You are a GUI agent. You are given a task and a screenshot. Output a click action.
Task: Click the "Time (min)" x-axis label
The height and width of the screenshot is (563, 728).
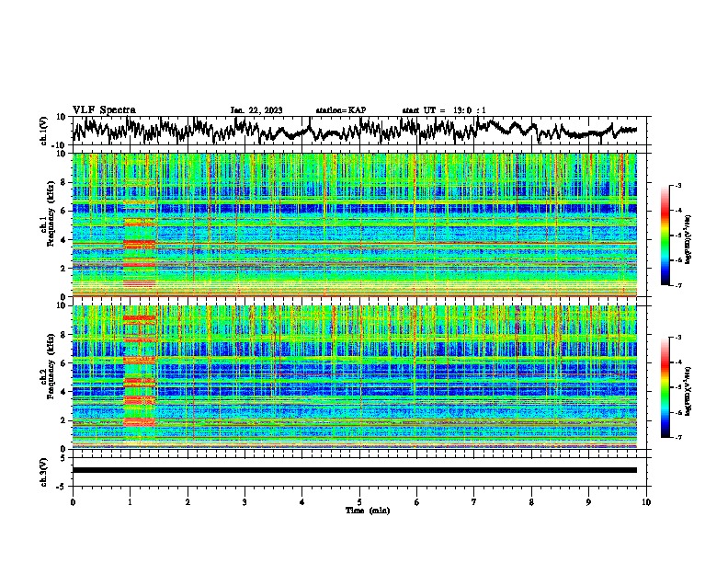tap(368, 511)
